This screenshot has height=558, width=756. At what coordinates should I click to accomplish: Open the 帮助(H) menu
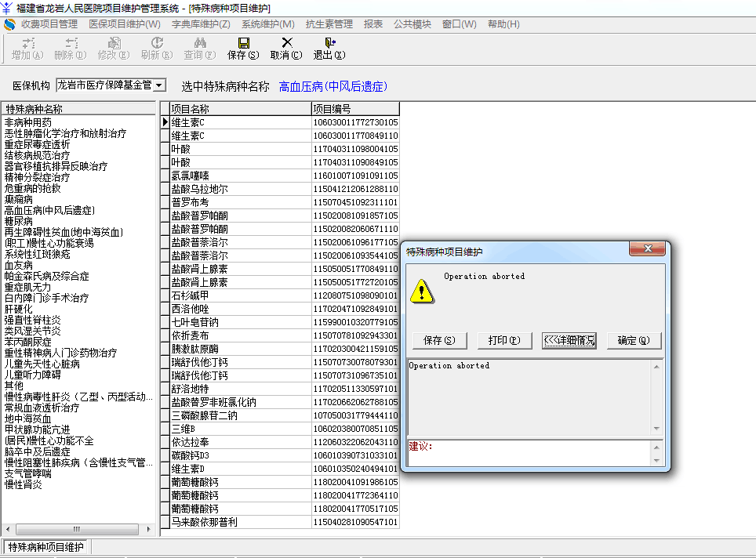tap(503, 24)
